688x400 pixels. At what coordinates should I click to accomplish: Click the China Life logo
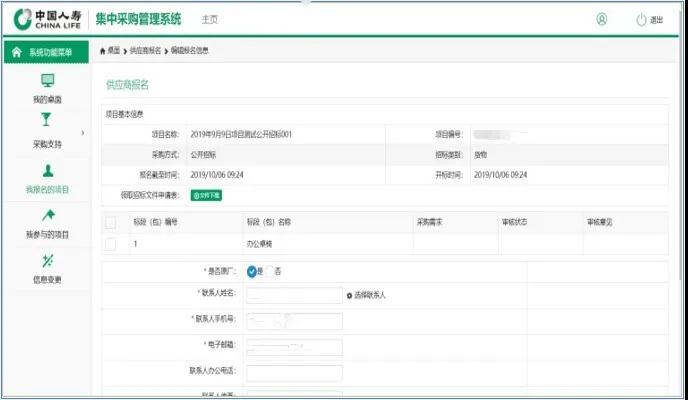coord(47,19)
